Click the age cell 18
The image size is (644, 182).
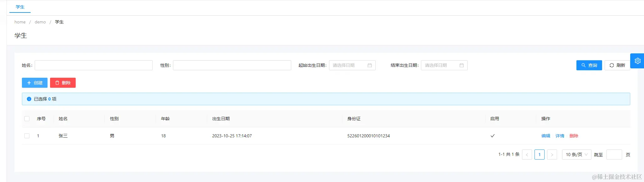pos(163,136)
